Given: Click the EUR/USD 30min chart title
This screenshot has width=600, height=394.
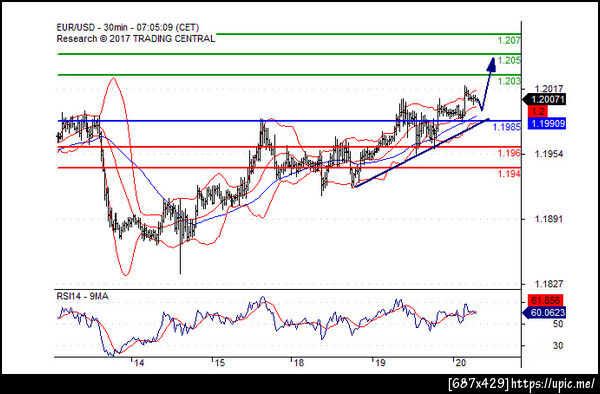Looking at the screenshot, I should pos(128,28).
